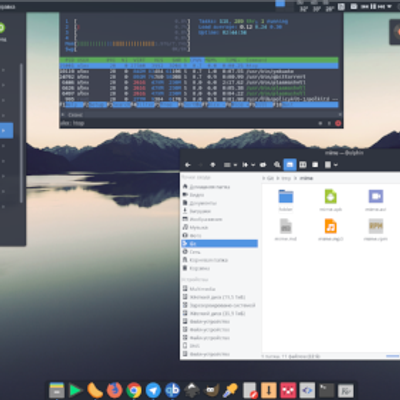Launch Google Play green triangle dock icon
Viewport: 400px width, 400px height.
[x=75, y=390]
